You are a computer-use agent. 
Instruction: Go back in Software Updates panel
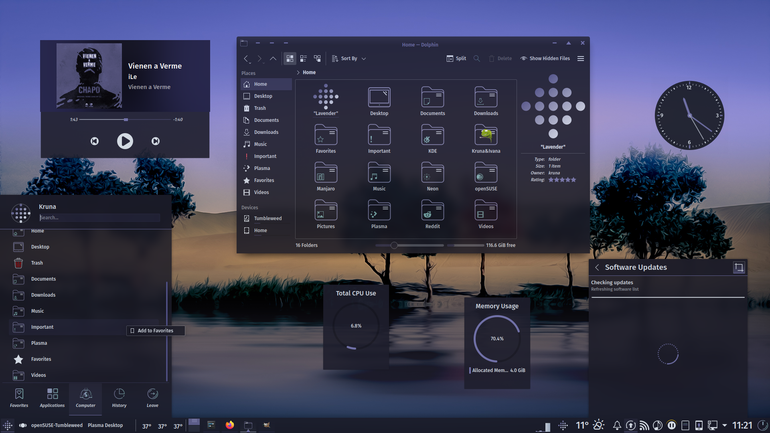[x=597, y=268]
